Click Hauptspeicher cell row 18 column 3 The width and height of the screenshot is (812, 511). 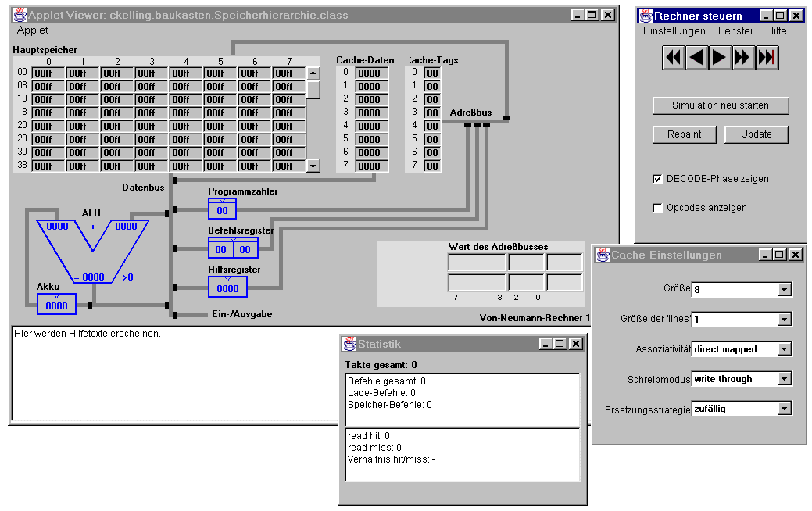(x=151, y=113)
